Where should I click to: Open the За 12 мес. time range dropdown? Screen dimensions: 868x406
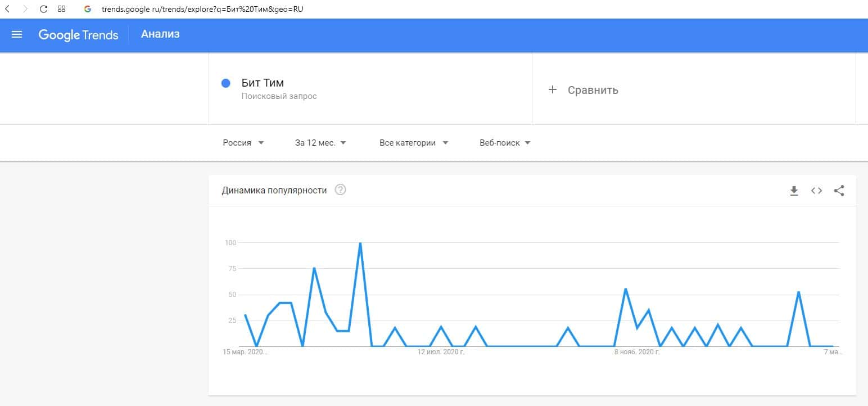tap(320, 143)
